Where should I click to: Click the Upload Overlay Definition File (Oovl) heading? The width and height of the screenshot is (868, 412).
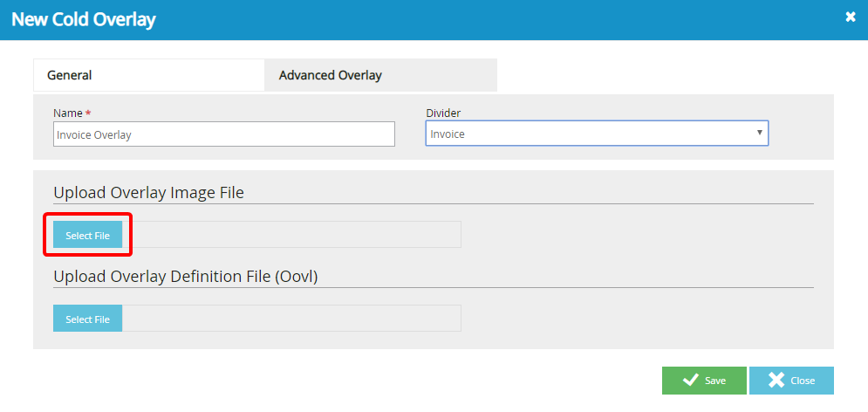[x=186, y=276]
